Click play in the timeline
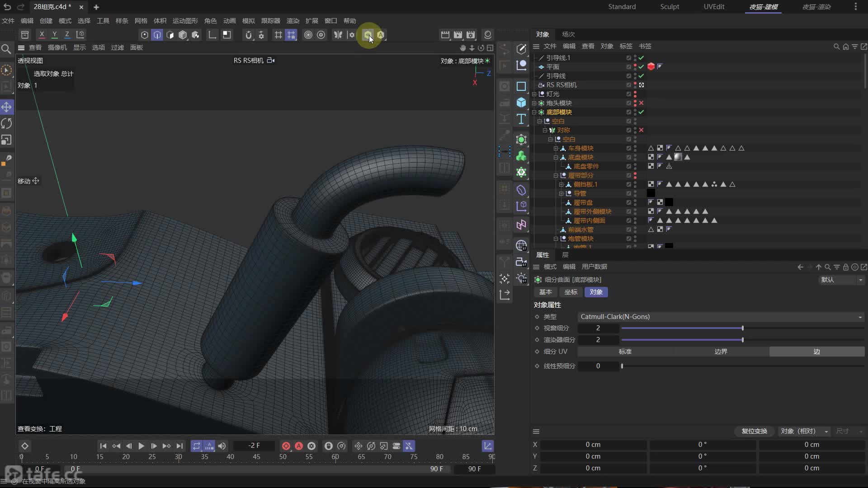Viewport: 868px width, 488px height. pos(141,446)
